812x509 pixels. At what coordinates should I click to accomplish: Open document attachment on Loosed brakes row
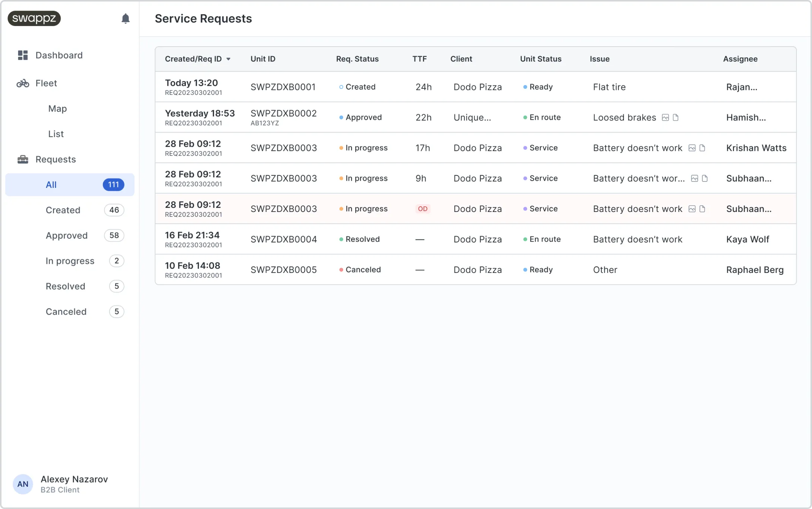coord(675,117)
